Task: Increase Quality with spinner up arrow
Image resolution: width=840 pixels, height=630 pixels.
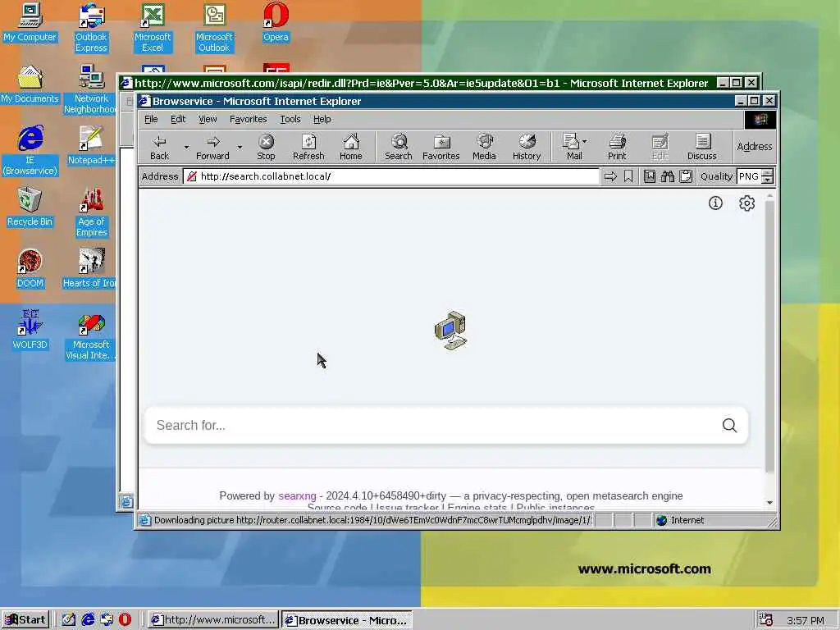Action: [x=768, y=172]
